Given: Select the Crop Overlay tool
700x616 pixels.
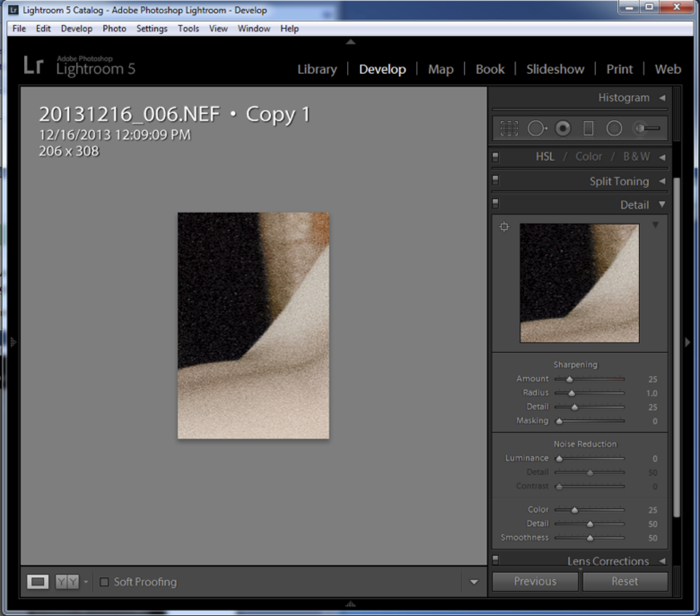Looking at the screenshot, I should click(x=509, y=128).
